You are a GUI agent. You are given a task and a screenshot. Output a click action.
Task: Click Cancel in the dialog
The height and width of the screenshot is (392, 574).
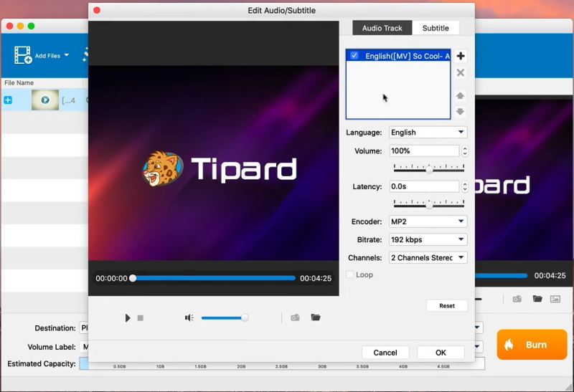[x=385, y=353]
